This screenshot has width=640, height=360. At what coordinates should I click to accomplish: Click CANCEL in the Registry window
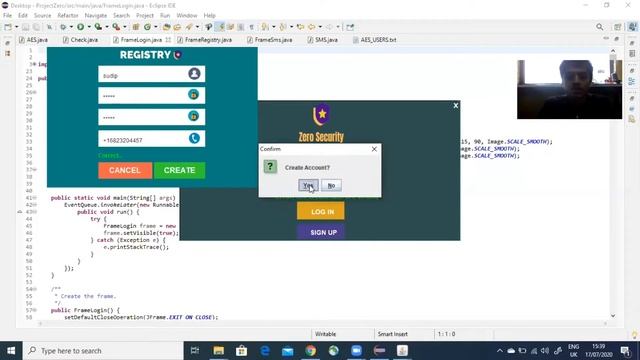tap(125, 170)
